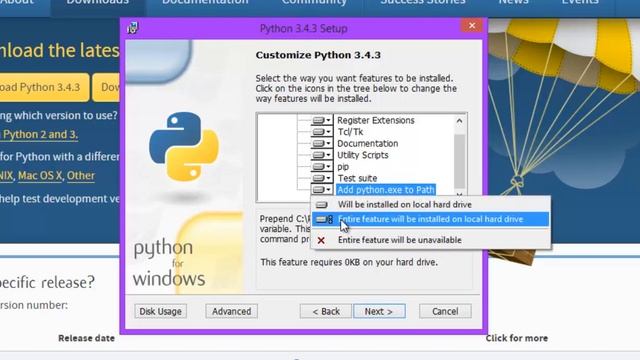Close the Python 3.4.3 Setup dialog

click(x=472, y=26)
